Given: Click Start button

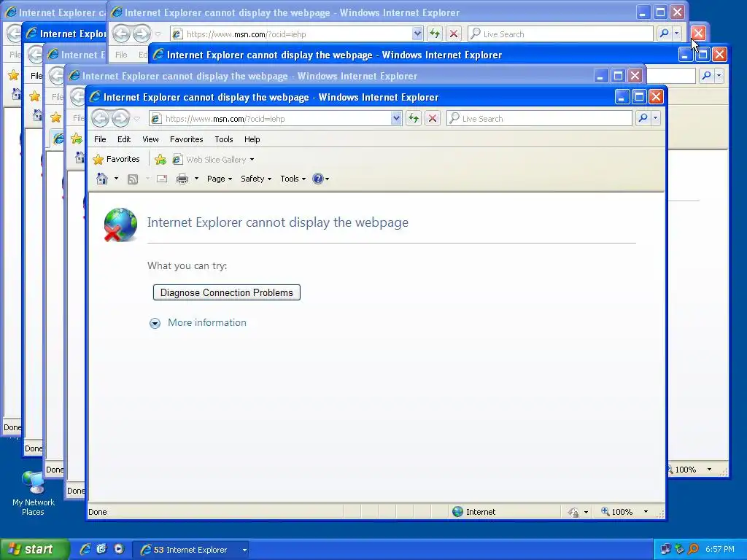Looking at the screenshot, I should pos(34,550).
